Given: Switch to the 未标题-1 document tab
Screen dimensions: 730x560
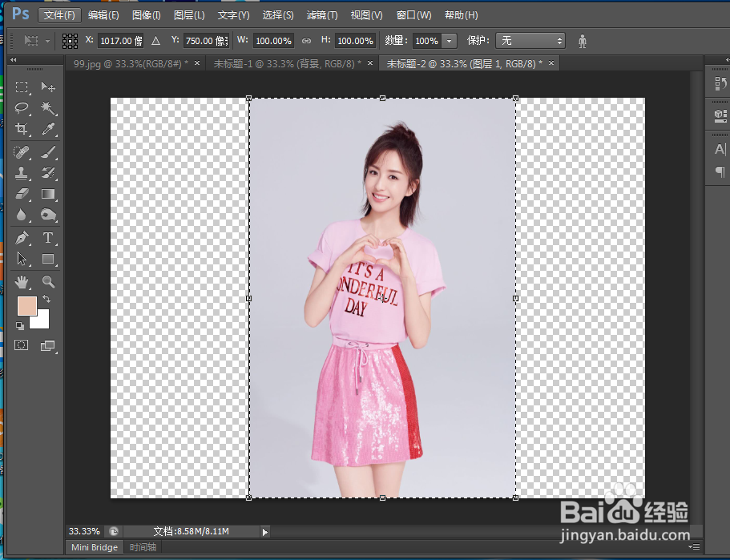Looking at the screenshot, I should pos(287,64).
